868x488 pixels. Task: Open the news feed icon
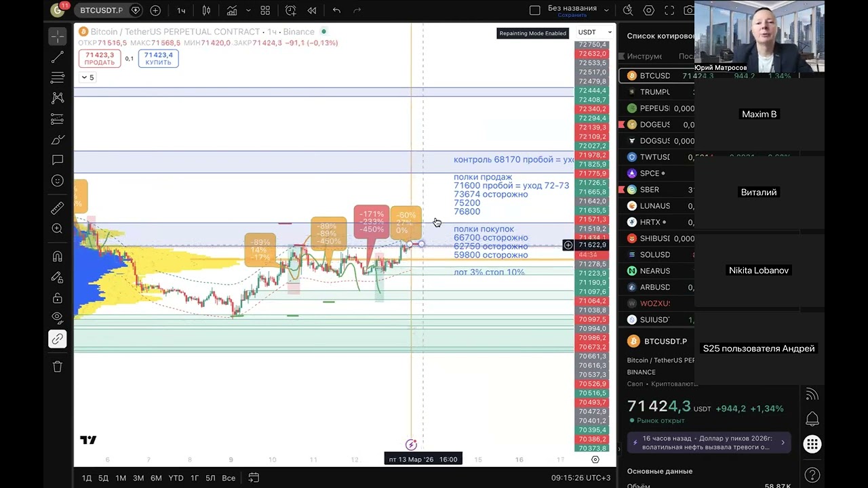coord(812,394)
